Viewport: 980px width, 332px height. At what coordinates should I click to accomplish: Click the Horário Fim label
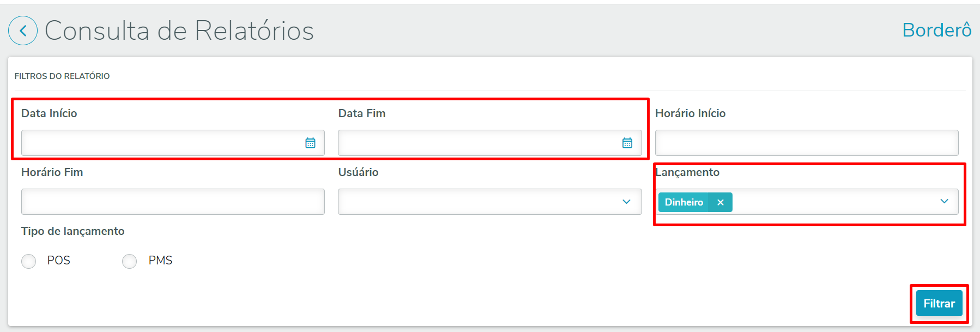(x=52, y=172)
